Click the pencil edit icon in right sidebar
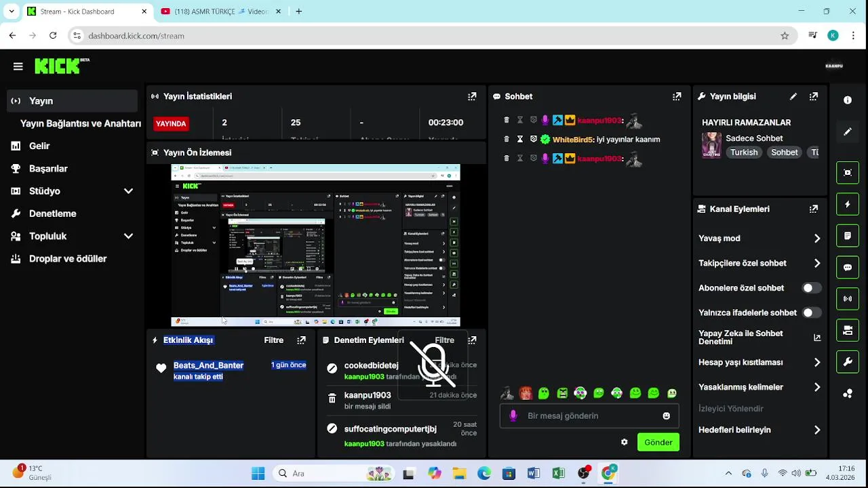Viewport: 868px width, 488px height. tap(848, 131)
